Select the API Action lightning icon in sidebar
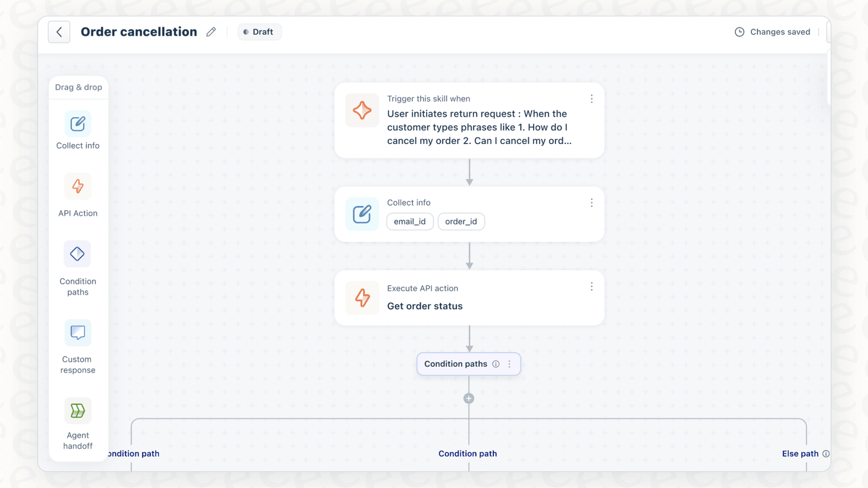The width and height of the screenshot is (868, 488). pyautogui.click(x=78, y=186)
